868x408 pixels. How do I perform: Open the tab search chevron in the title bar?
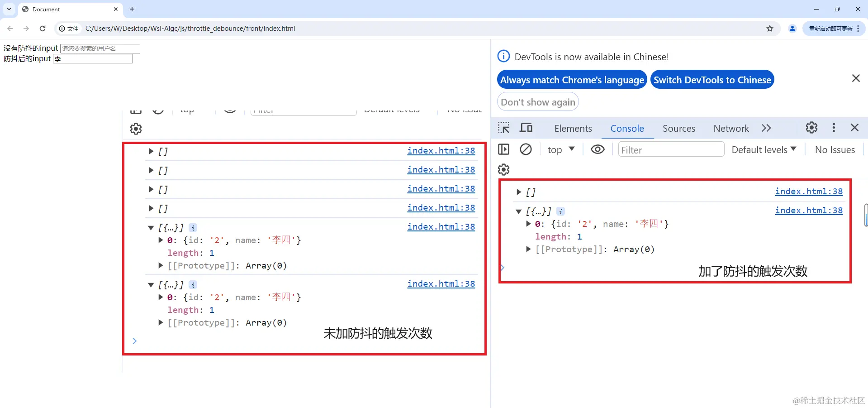point(9,9)
